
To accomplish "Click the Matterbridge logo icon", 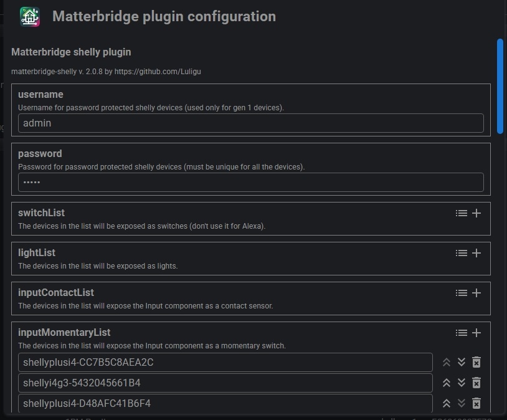I will (30, 17).
